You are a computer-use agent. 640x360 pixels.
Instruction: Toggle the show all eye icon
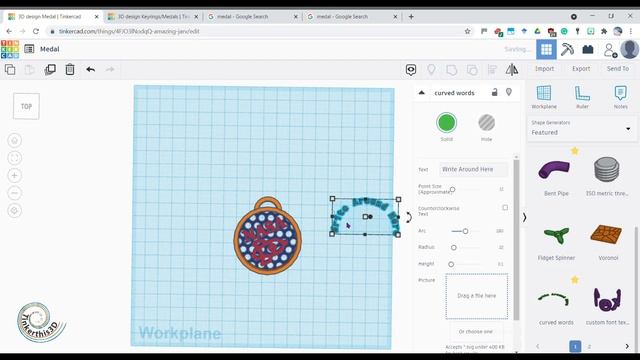(x=411, y=70)
